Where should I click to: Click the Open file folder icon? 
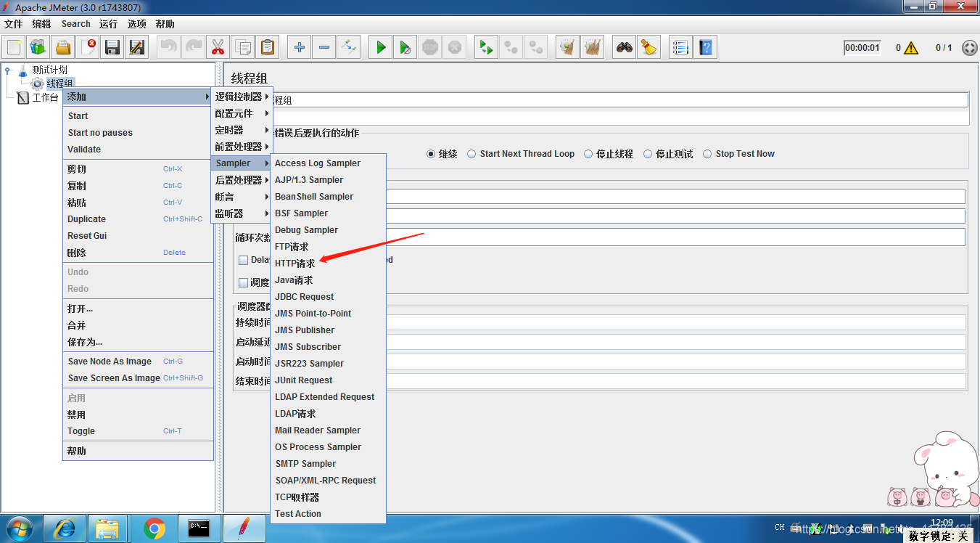click(63, 48)
